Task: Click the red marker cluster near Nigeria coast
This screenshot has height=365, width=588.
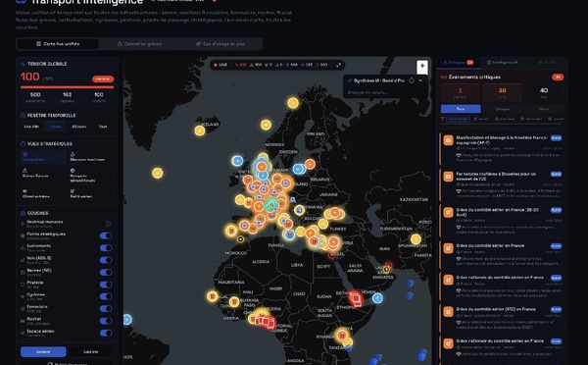Action: 265,322
